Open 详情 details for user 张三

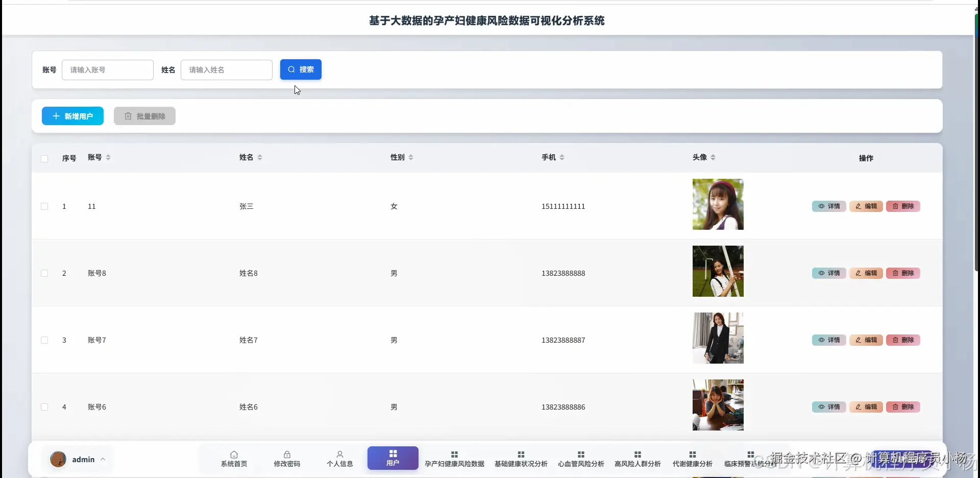tap(829, 206)
